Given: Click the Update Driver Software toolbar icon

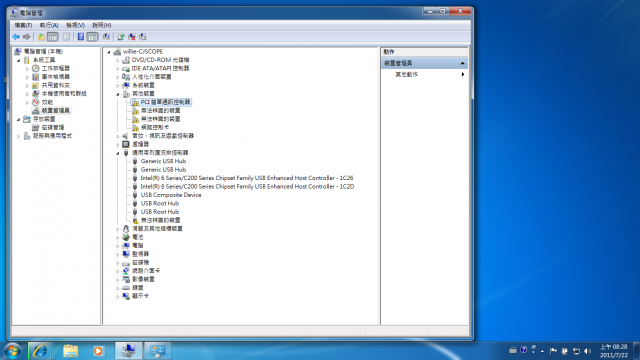Looking at the screenshot, I should pos(121,37).
